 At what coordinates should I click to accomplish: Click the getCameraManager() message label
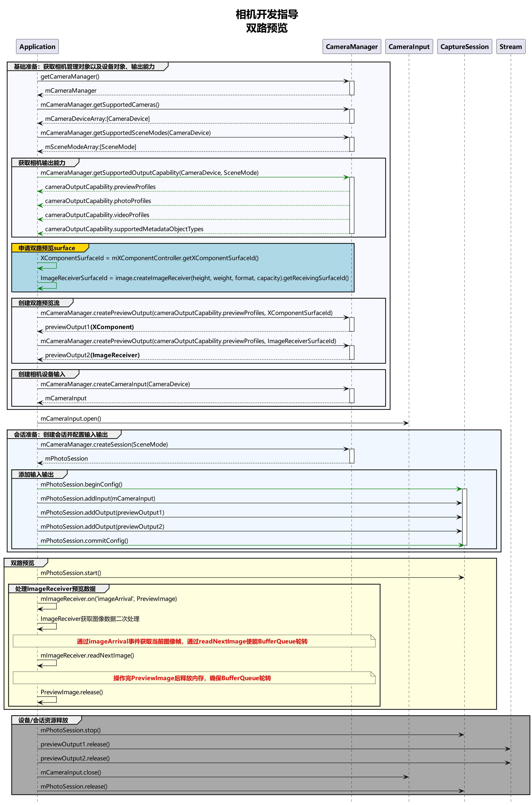tap(70, 77)
